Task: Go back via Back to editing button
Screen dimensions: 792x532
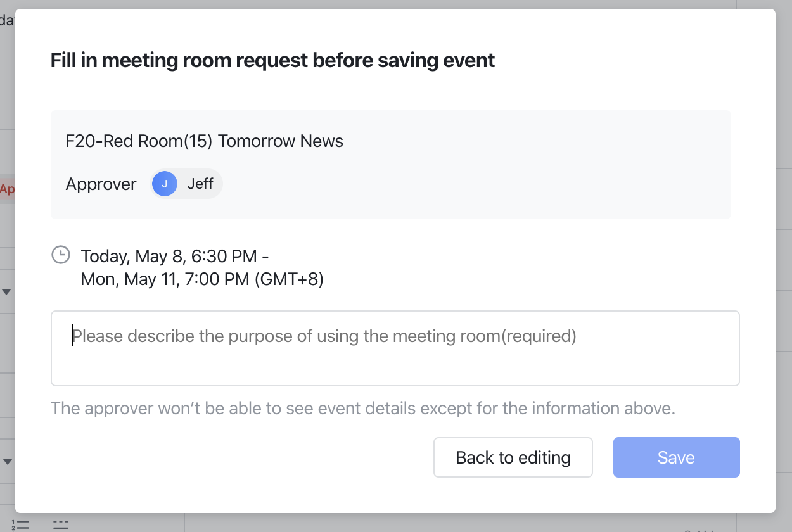Action: [x=513, y=457]
